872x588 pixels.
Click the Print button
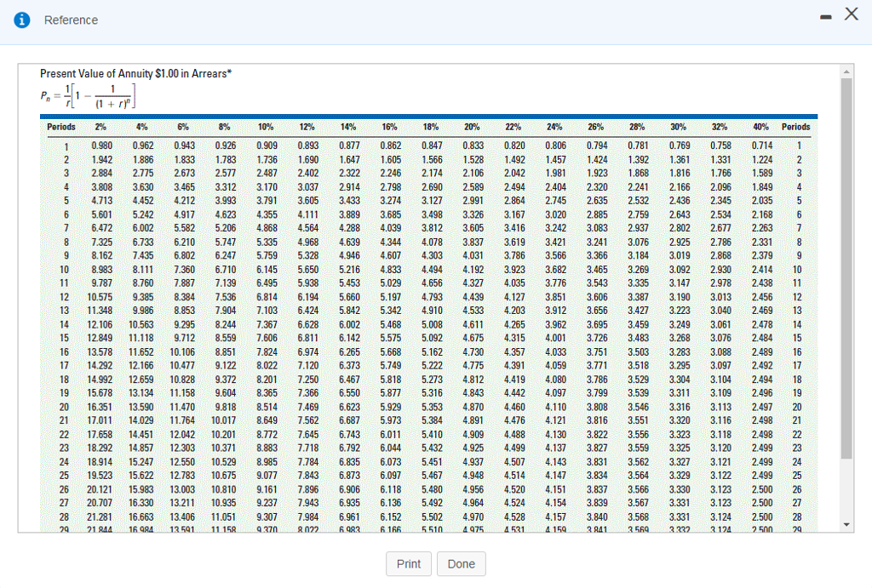pyautogui.click(x=409, y=563)
